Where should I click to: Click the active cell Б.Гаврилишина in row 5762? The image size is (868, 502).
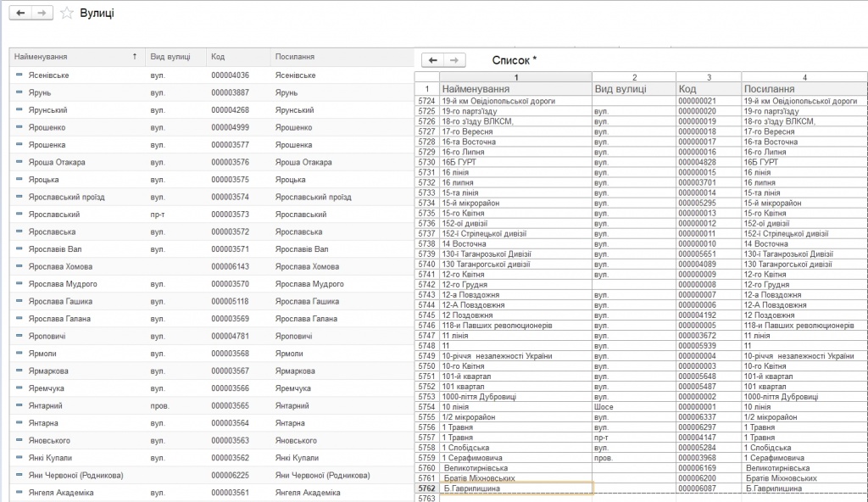click(x=515, y=488)
